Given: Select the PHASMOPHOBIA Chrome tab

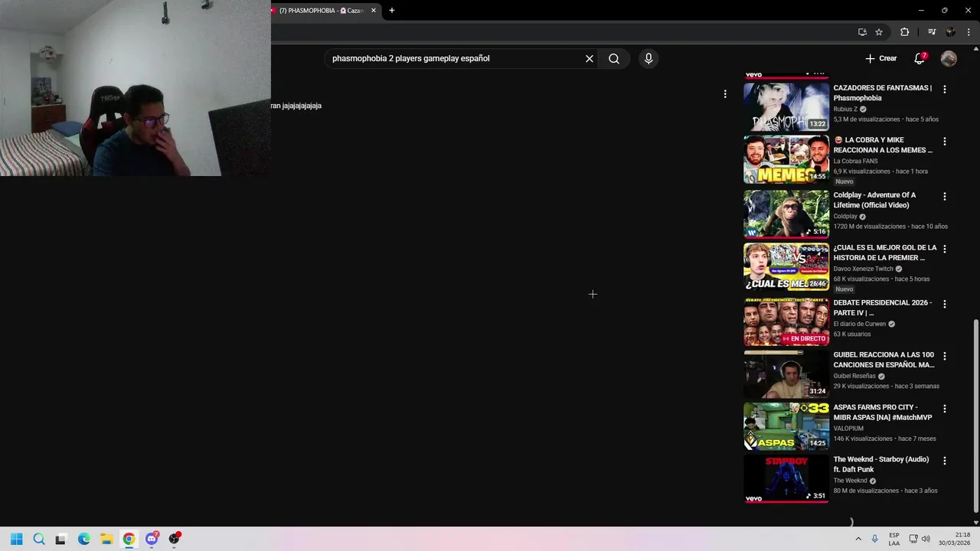Looking at the screenshot, I should tap(320, 11).
